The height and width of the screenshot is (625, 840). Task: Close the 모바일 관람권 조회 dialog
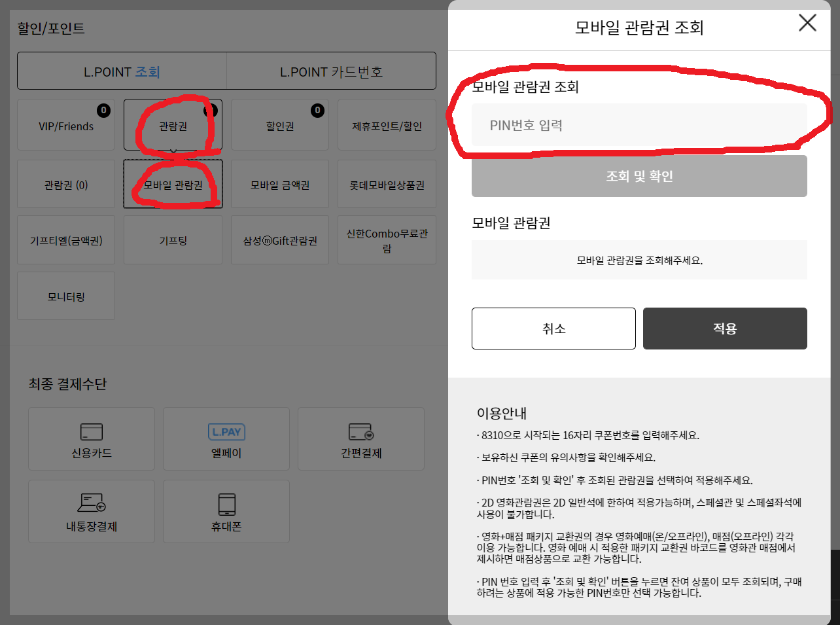pos(807,23)
